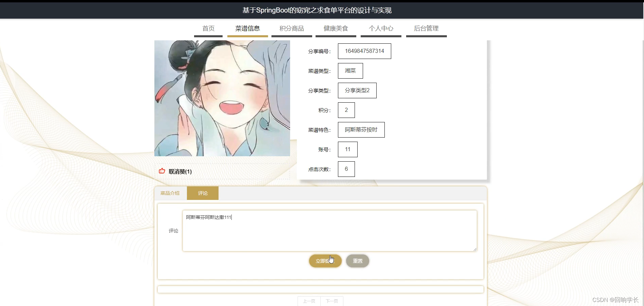Open the 积分商品 navigation item
644x306 pixels.
pos(291,28)
